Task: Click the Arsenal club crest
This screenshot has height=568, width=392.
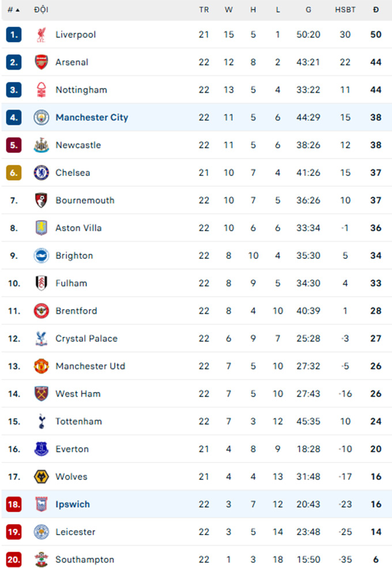Action: (42, 62)
